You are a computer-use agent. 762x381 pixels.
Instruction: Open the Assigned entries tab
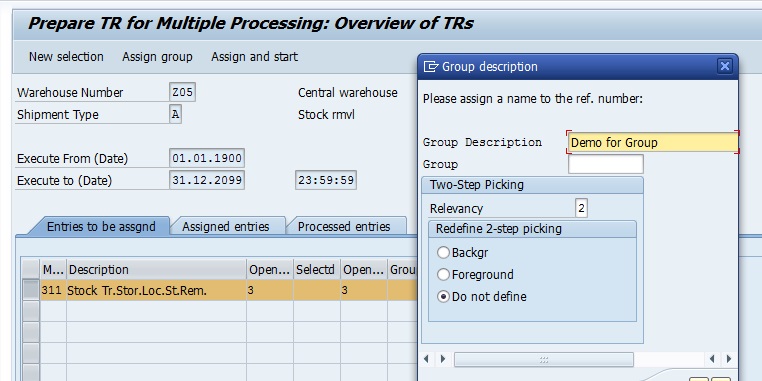[x=225, y=226]
